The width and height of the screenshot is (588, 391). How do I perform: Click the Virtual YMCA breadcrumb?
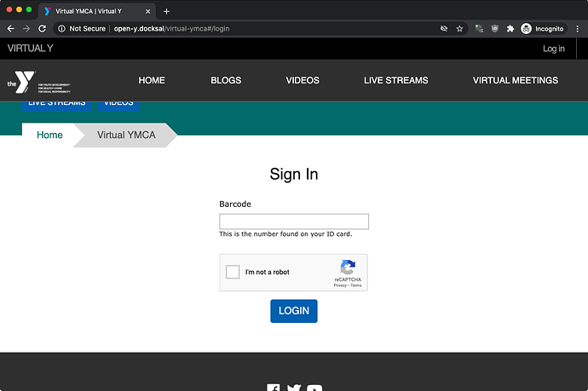pos(126,135)
